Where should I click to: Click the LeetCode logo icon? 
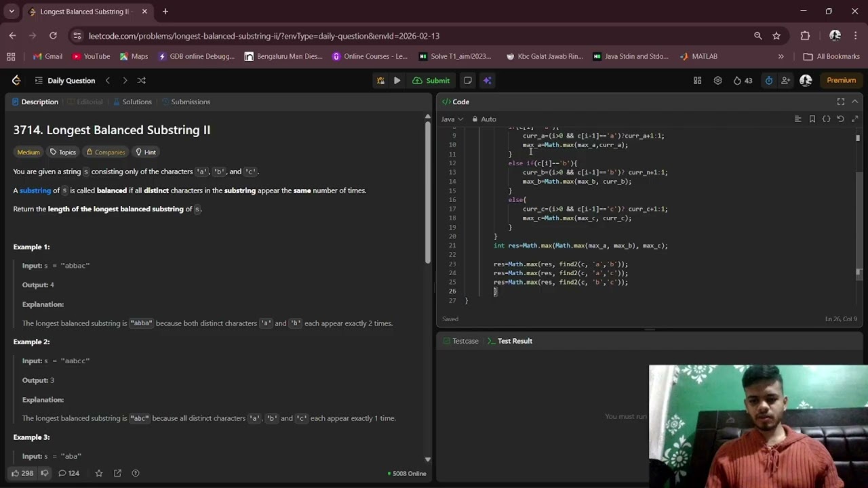[x=16, y=81]
